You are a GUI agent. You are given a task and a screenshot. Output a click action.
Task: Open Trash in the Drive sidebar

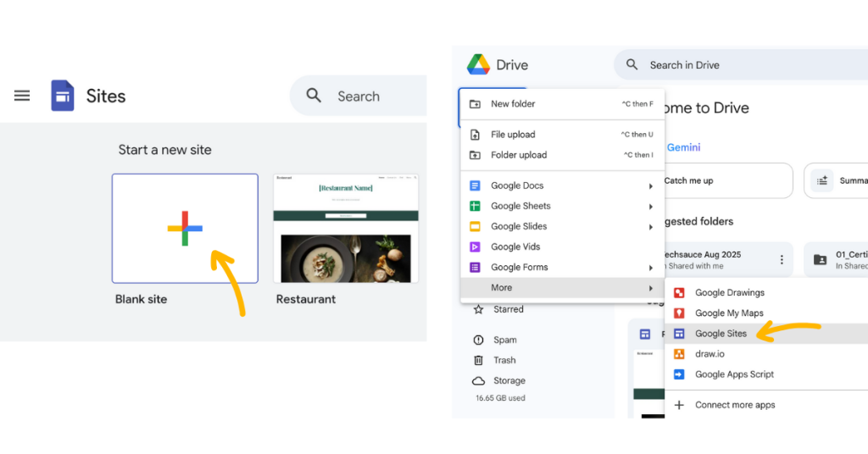click(504, 360)
